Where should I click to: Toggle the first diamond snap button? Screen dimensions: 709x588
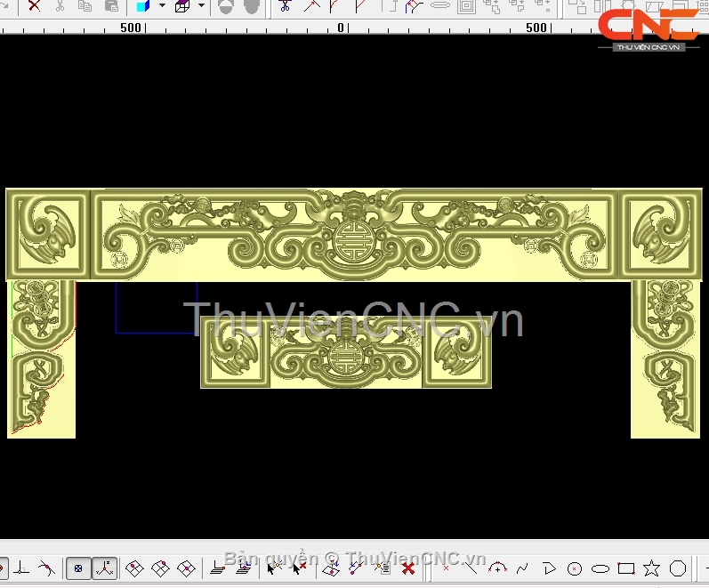pos(134,568)
